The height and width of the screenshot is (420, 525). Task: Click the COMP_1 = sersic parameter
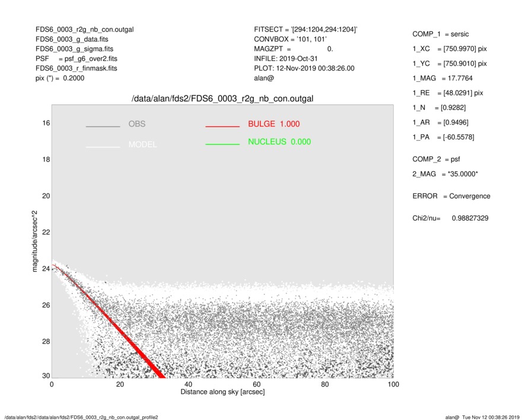[x=440, y=34]
